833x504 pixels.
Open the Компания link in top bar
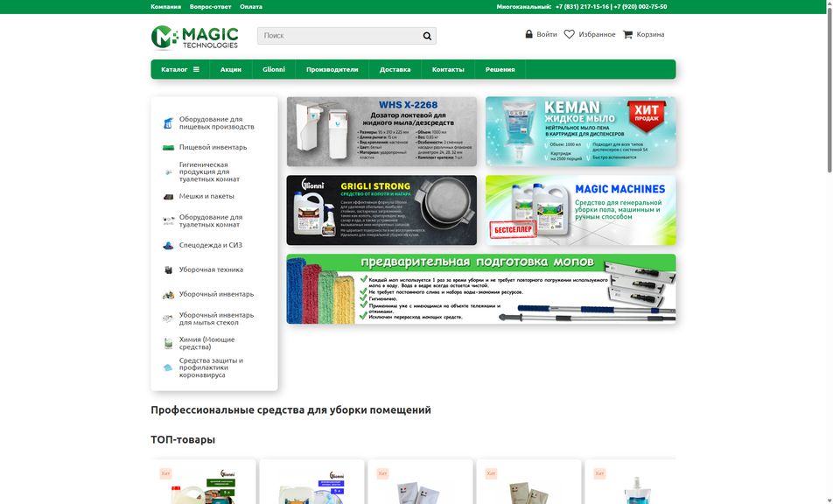pyautogui.click(x=165, y=7)
